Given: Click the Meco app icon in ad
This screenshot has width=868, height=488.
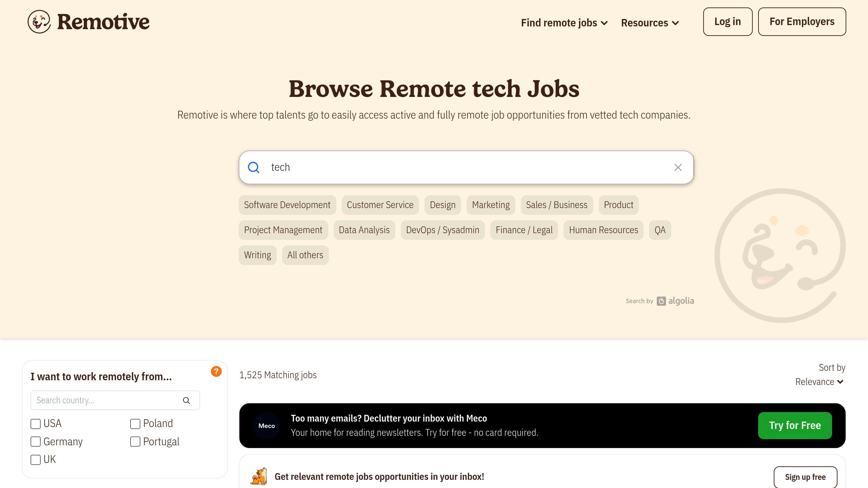Looking at the screenshot, I should (267, 425).
